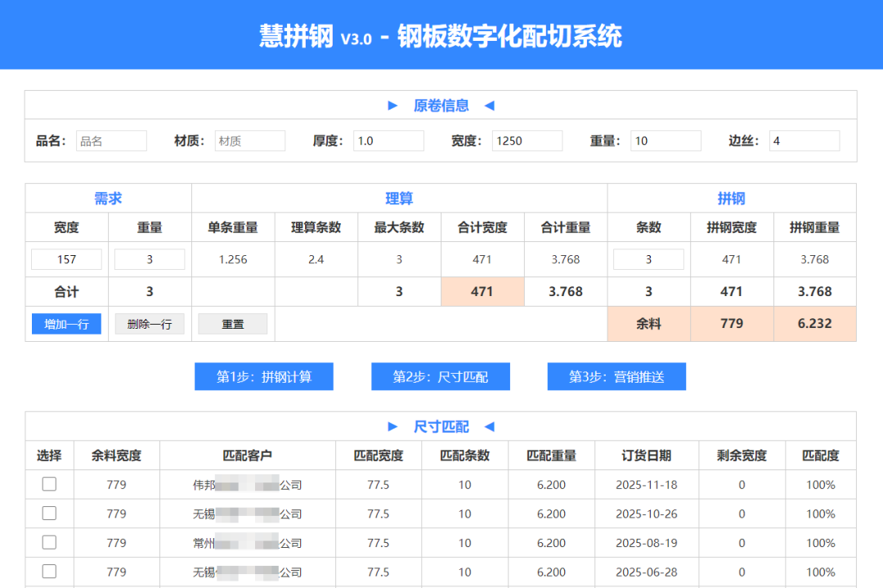Click the 宽度 field containing 1250
Viewport: 883px width, 588px height.
527,141
